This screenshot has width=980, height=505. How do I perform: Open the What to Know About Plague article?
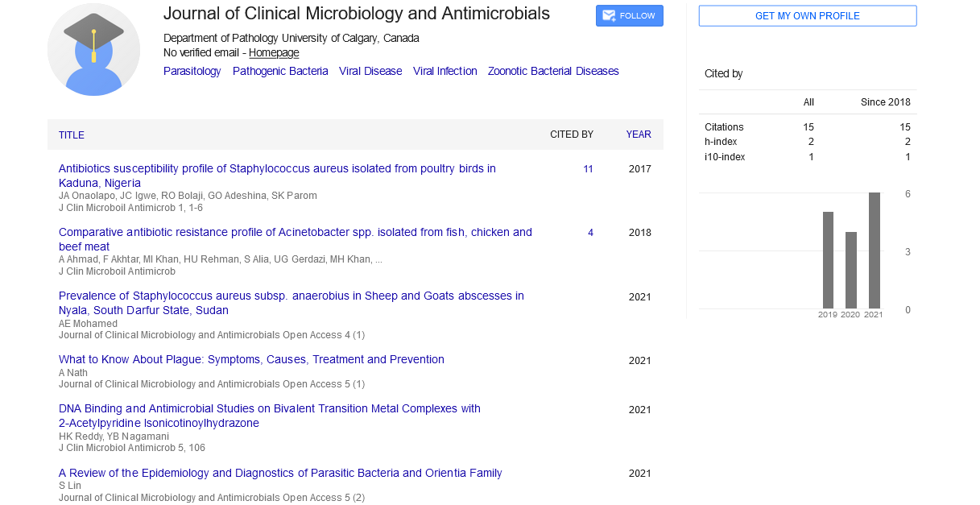point(251,360)
